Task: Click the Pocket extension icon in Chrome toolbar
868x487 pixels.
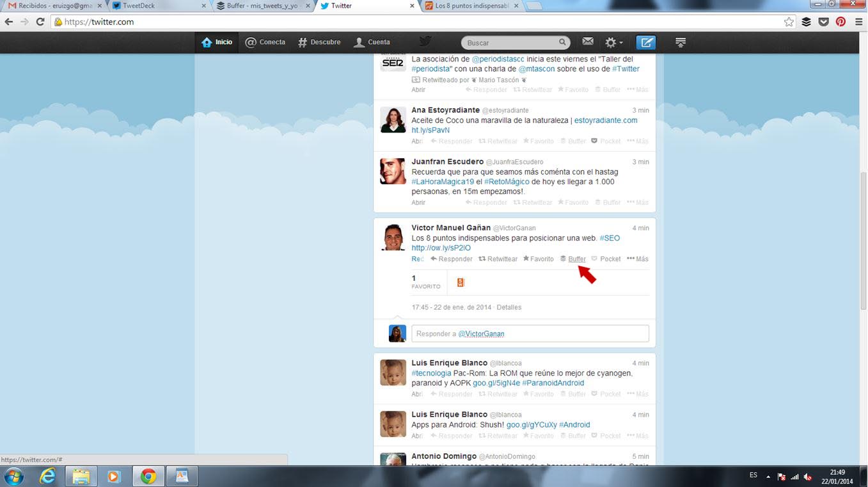Action: pos(824,22)
